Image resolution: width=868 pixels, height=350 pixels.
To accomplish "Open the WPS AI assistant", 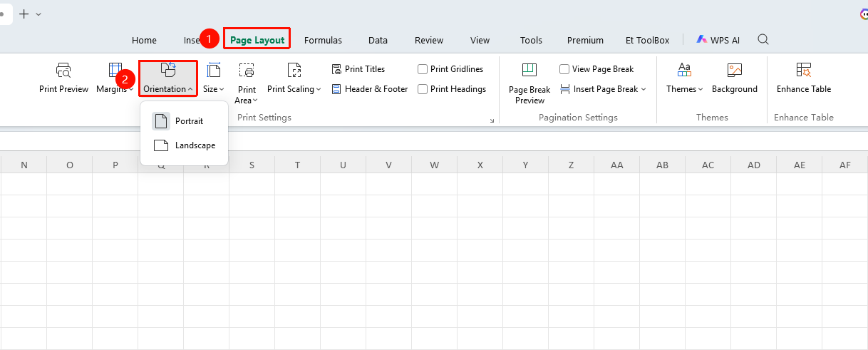I will point(718,40).
